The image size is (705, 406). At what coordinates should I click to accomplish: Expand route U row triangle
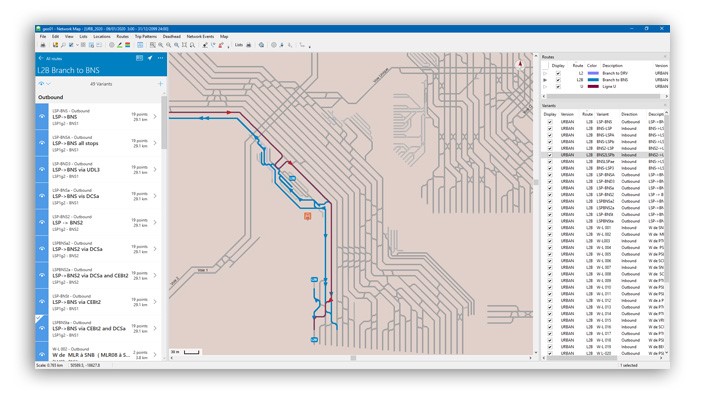pyautogui.click(x=545, y=86)
